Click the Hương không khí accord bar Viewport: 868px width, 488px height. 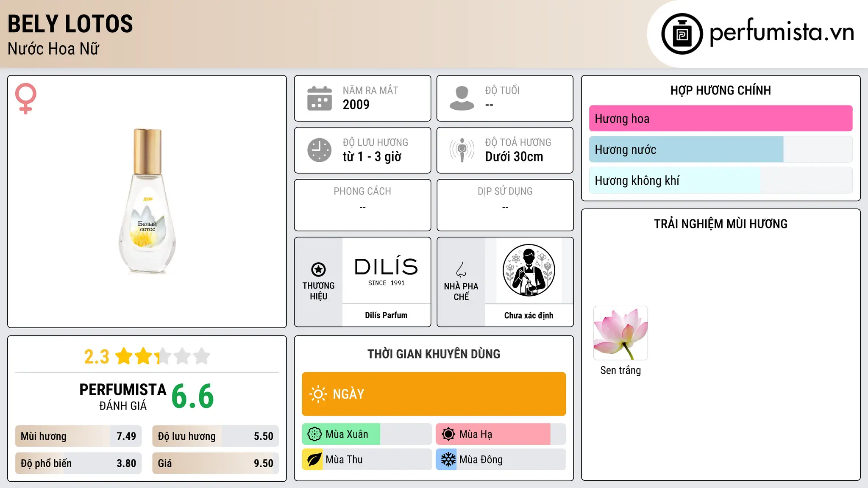721,180
